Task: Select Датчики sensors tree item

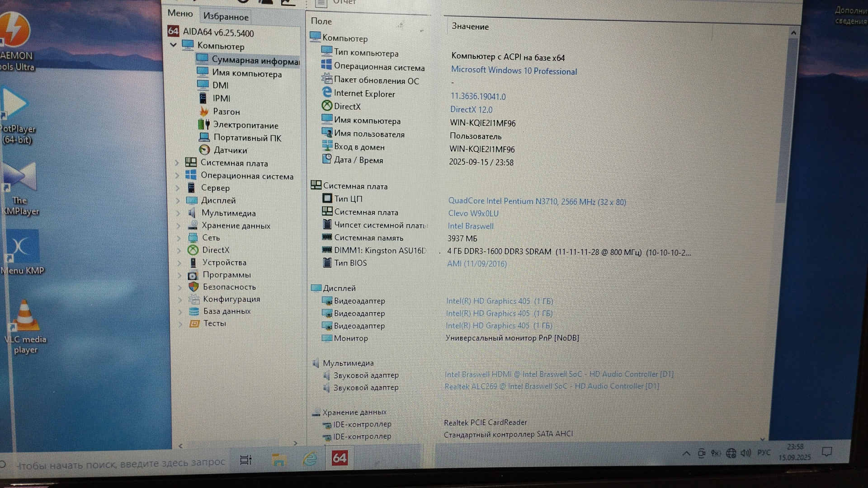Action: coord(230,150)
